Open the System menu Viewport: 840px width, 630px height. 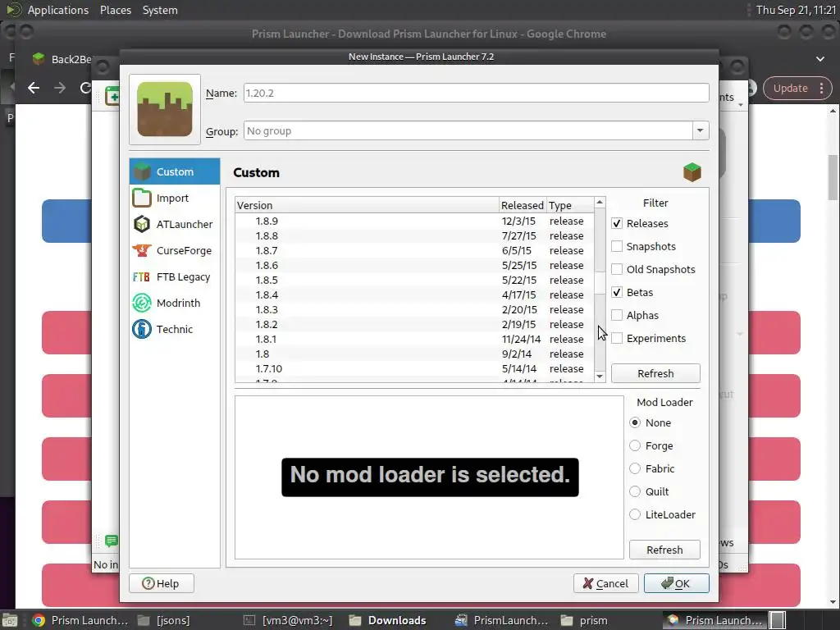point(160,10)
